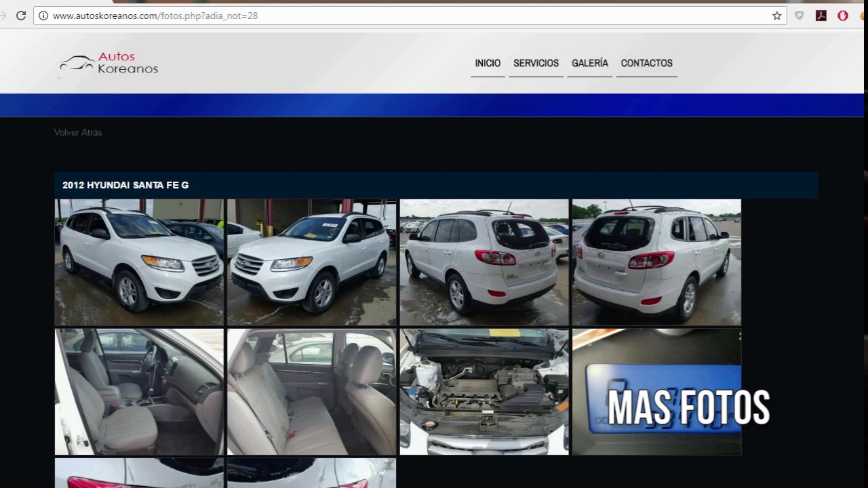Image resolution: width=868 pixels, height=488 pixels.
Task: Click the Volver Atrás link
Action: pos(78,132)
